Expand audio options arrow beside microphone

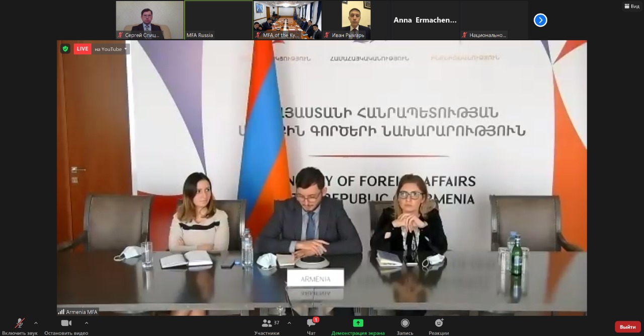click(36, 323)
